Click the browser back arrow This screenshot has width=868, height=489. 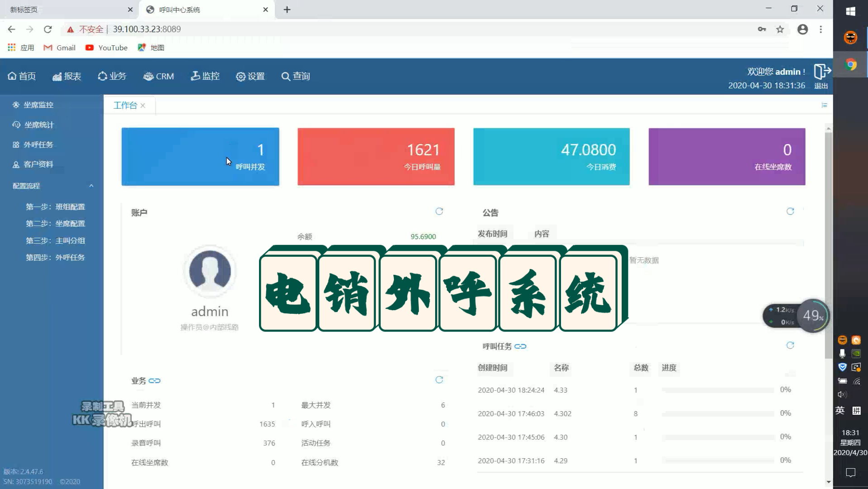click(11, 29)
